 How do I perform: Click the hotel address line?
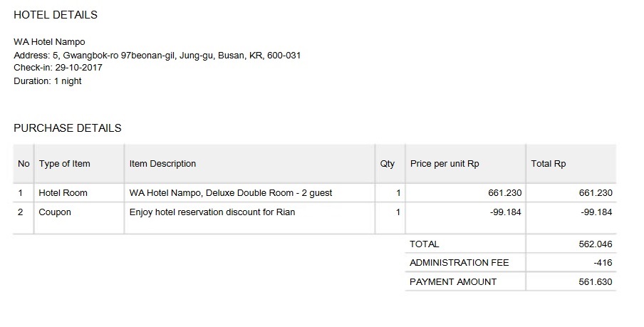pyautogui.click(x=157, y=55)
